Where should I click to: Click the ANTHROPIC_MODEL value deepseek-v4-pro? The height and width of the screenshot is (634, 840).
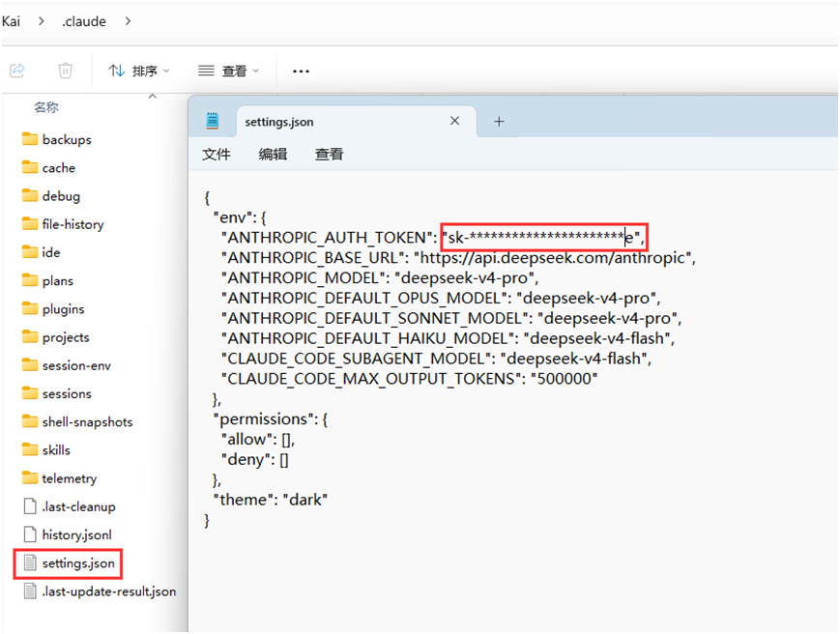coord(464,278)
